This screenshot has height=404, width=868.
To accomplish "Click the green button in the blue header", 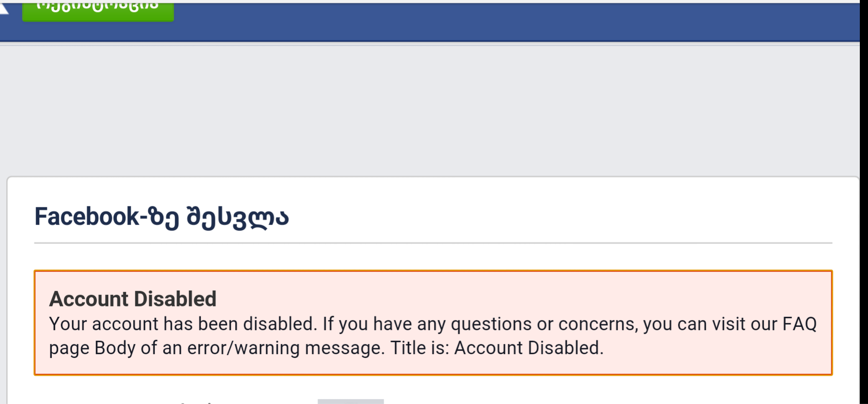I will [x=98, y=10].
